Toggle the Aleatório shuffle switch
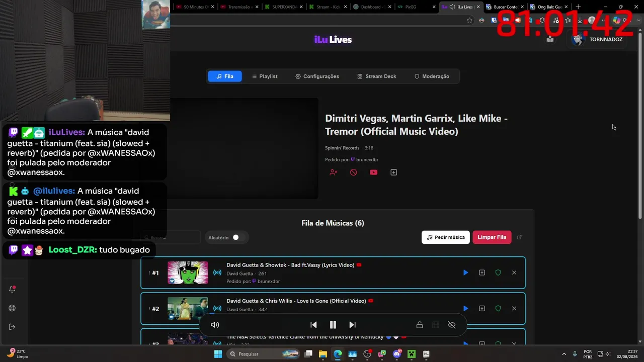The image size is (644, 362). [x=238, y=237]
